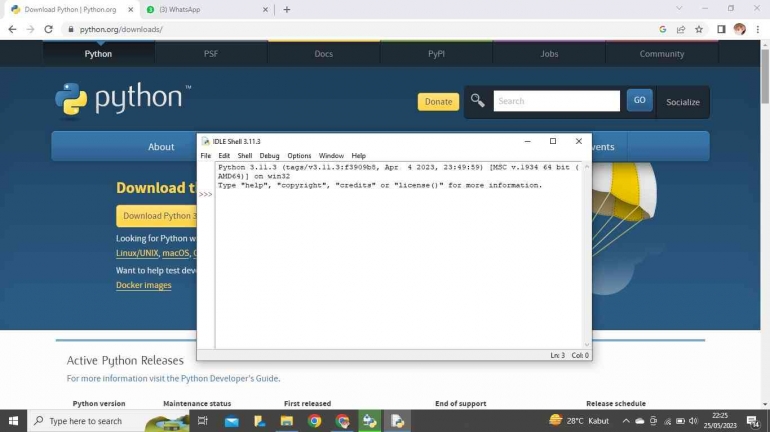This screenshot has height=432, width=770.
Task: Click the IDLE Shell scrollbar down arrow
Action: (586, 345)
